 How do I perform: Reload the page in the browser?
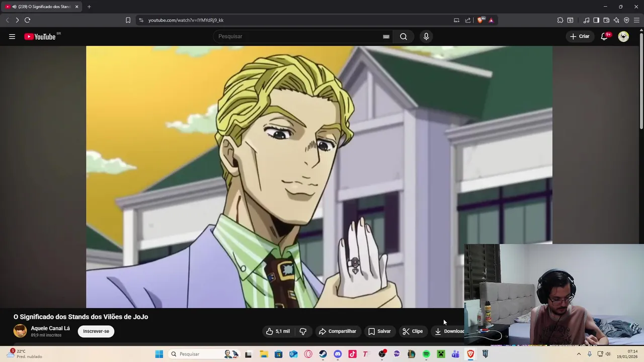click(28, 20)
